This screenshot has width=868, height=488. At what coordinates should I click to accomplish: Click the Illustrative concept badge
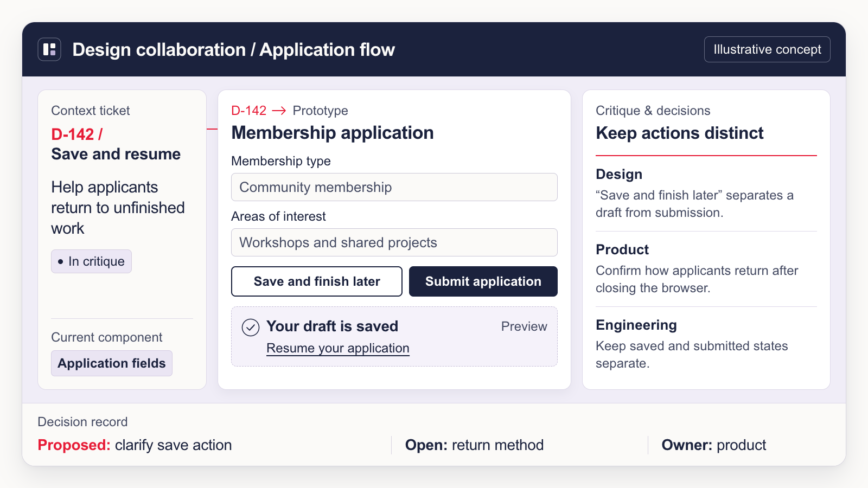767,49
